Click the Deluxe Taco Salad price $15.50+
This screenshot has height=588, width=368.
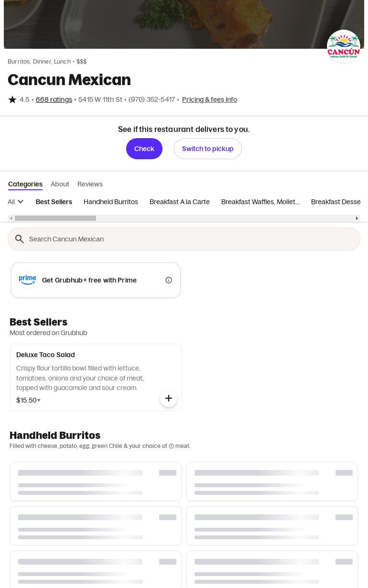[28, 400]
